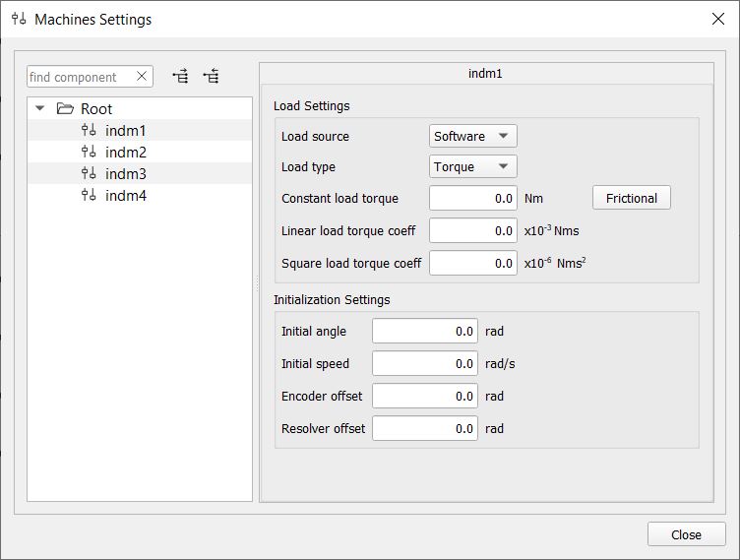Focus the find component search field
Screen dimensions: 740x560
click(79, 77)
